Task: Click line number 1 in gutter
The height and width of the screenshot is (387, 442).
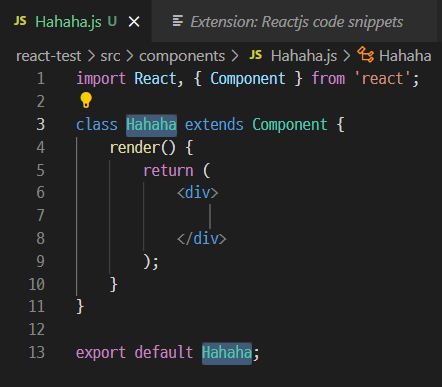Action: [41, 79]
